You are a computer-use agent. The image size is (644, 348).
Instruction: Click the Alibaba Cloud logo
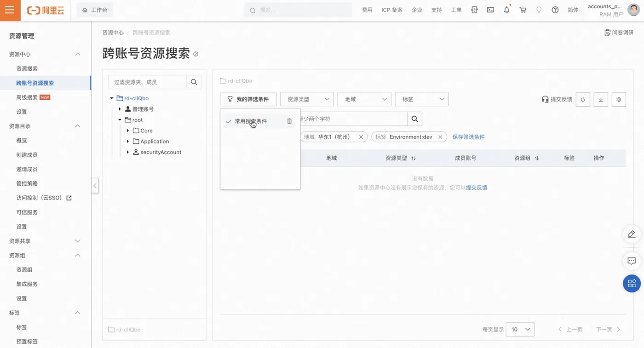tap(46, 10)
